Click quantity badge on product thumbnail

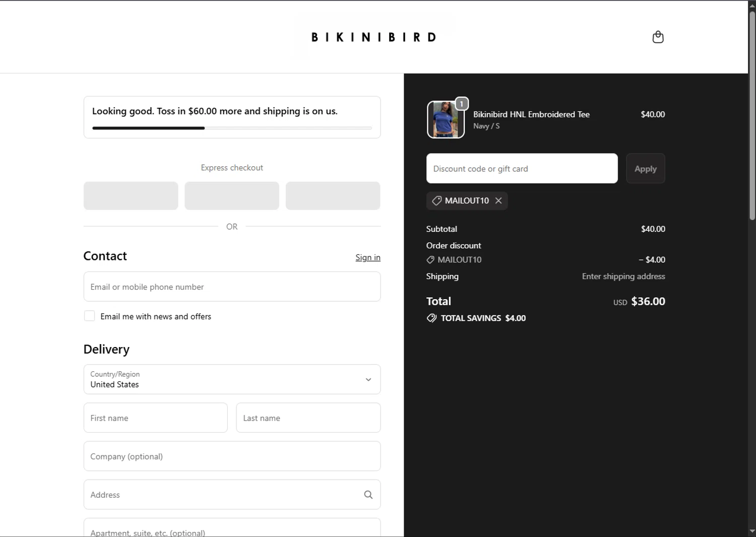pos(461,104)
